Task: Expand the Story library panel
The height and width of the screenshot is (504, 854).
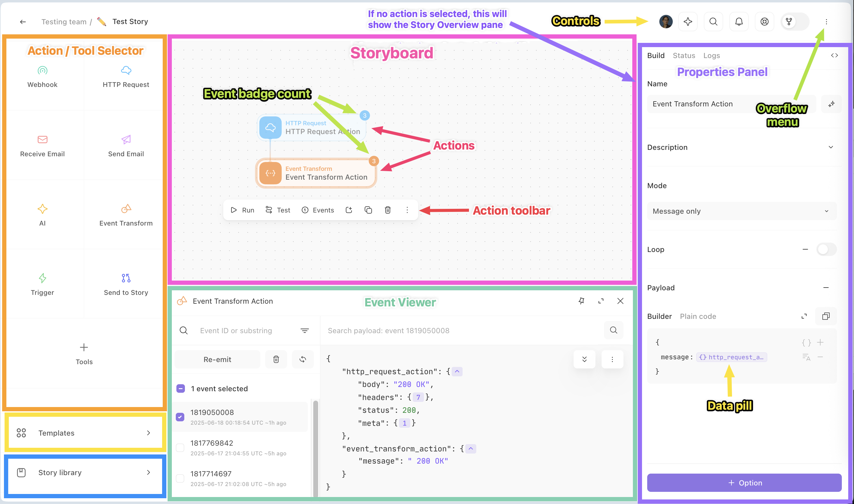Action: coord(85,472)
